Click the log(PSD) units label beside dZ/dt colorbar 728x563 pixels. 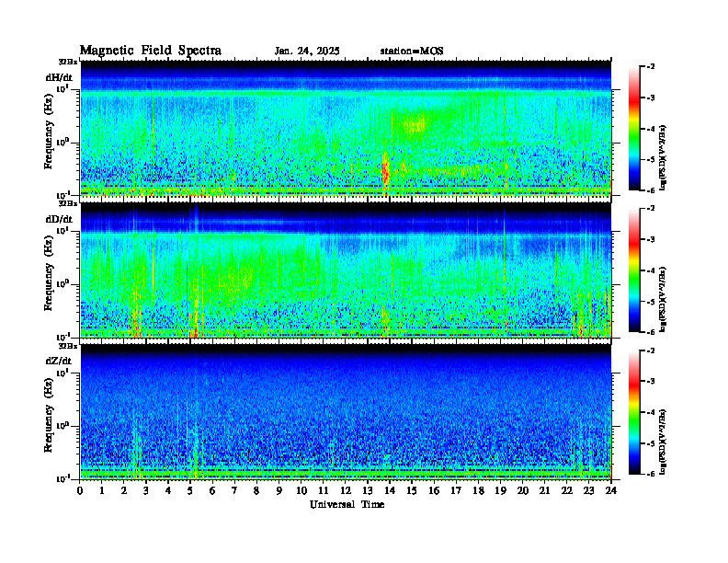(663, 442)
